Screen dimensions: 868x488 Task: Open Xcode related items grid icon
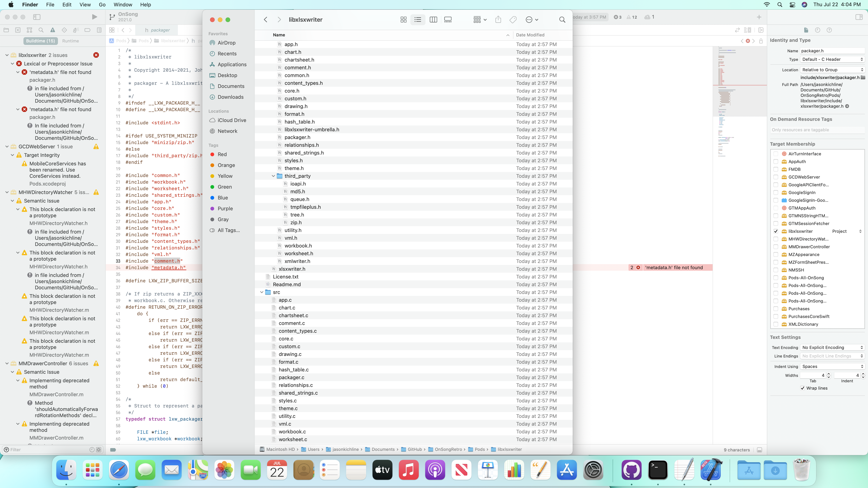[x=112, y=30]
